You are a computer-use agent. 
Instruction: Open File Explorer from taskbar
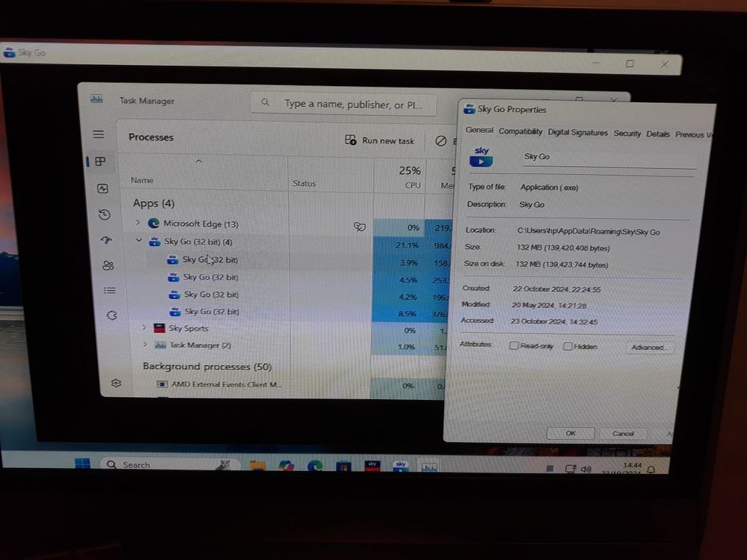(x=257, y=465)
